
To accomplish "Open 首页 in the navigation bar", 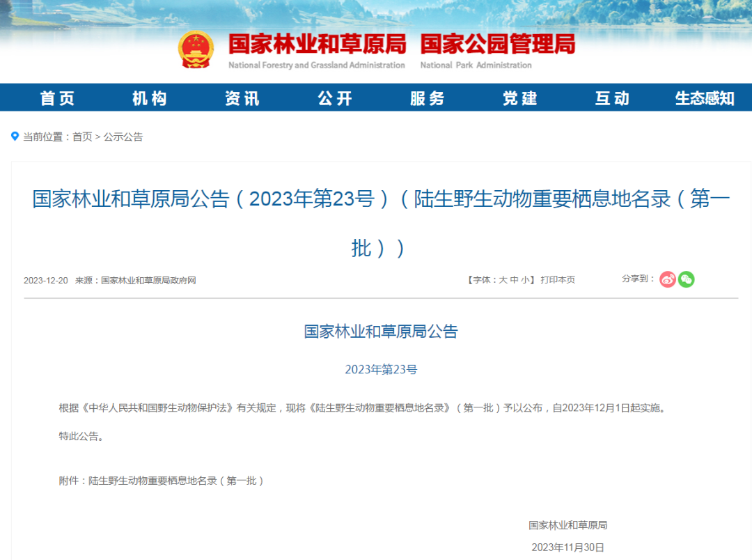I will [57, 98].
